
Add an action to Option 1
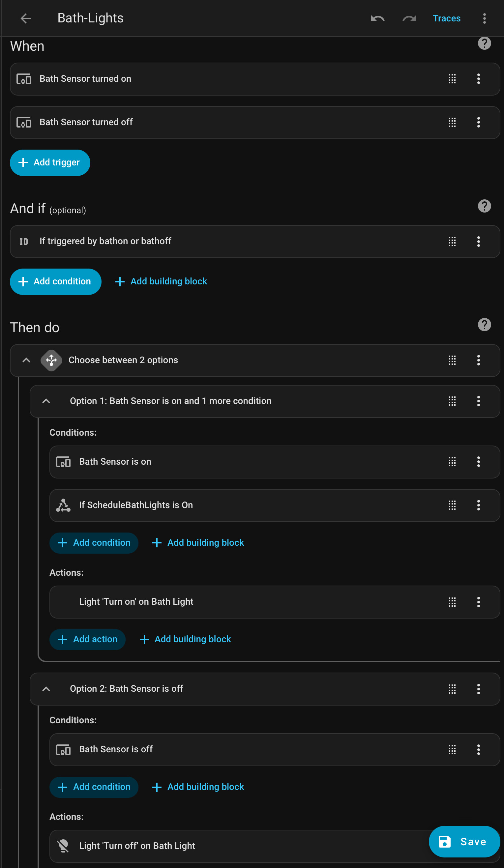87,639
